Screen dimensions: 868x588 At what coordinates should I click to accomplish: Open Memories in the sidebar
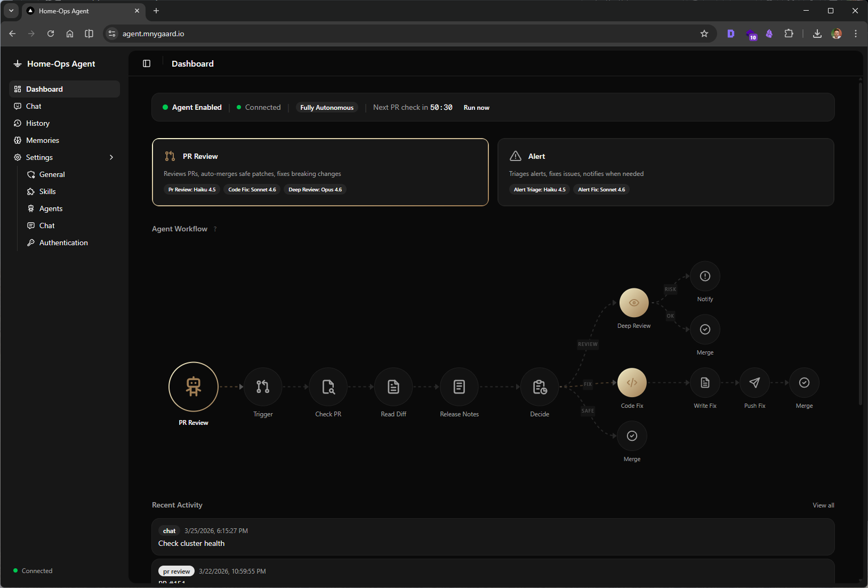65,140
